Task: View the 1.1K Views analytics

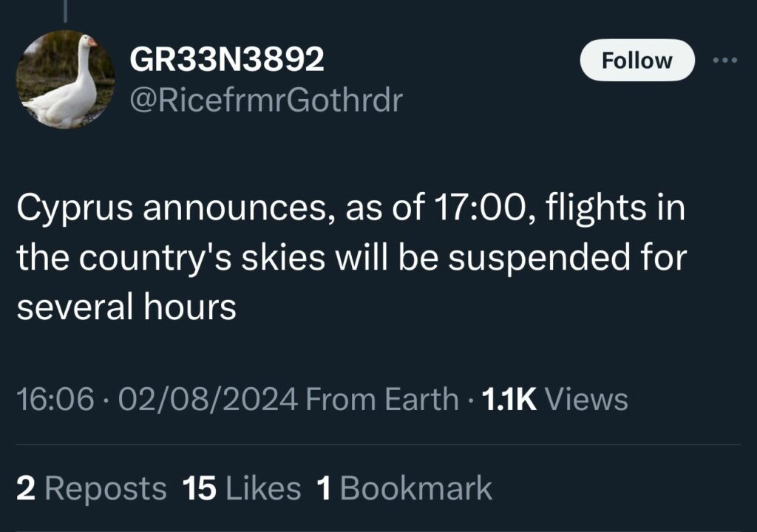Action: coord(554,400)
